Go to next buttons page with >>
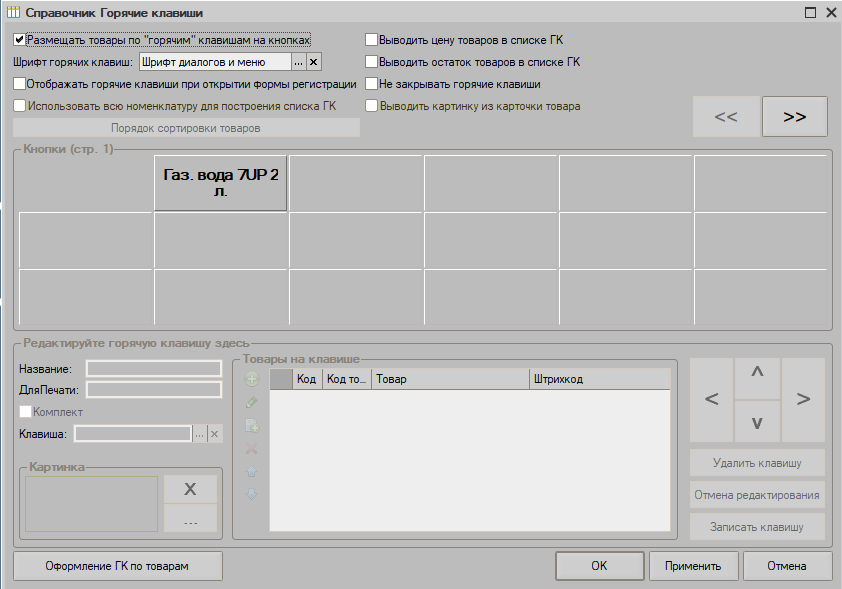The image size is (842, 589). tap(794, 117)
